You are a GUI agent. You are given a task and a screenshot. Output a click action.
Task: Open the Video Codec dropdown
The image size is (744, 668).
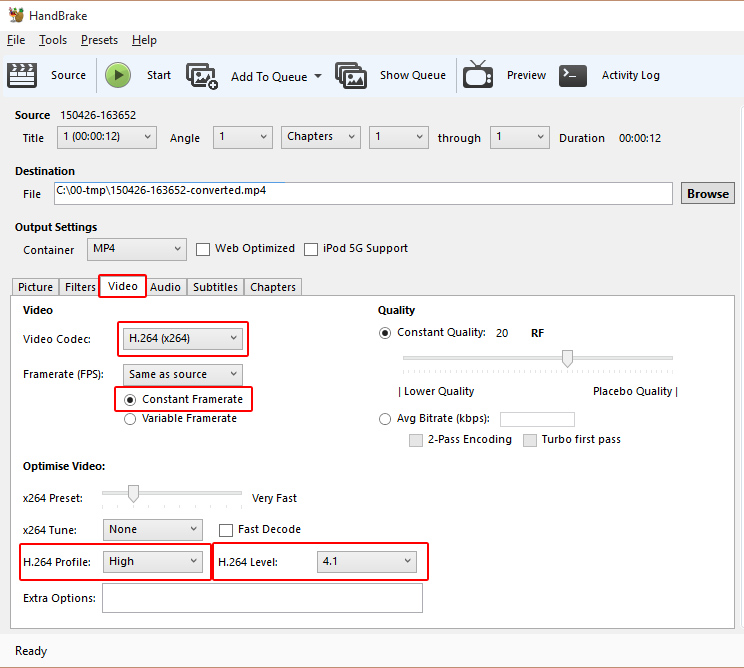(x=183, y=339)
